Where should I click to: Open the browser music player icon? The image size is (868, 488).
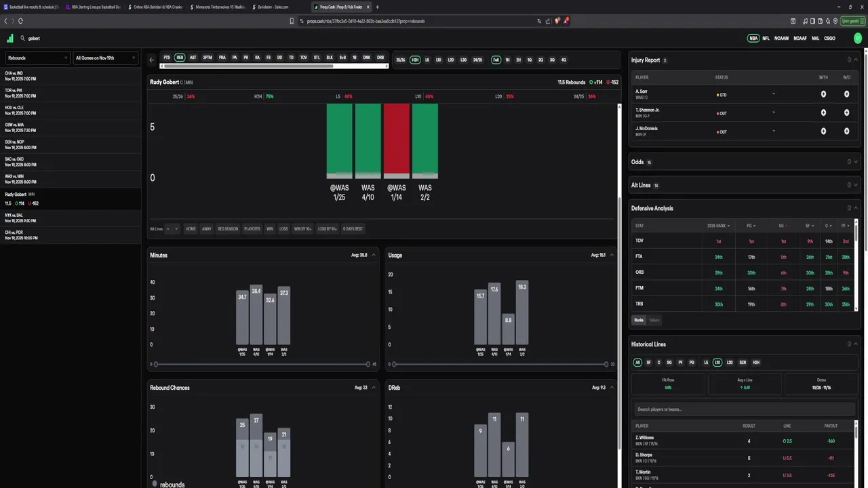tap(805, 21)
